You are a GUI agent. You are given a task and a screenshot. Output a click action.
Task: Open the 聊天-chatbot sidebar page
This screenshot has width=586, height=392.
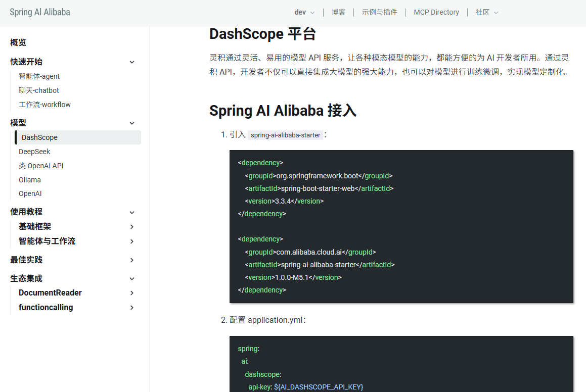[39, 90]
